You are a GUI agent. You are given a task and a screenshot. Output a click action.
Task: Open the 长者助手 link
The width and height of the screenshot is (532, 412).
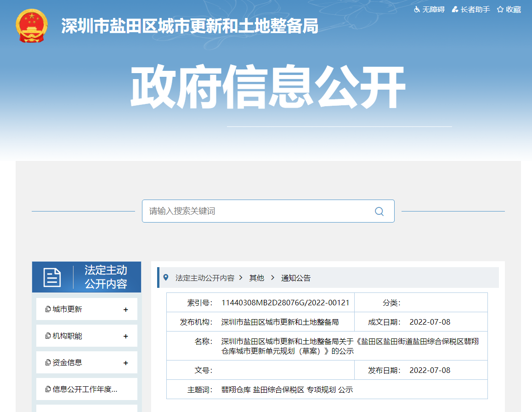(x=475, y=10)
